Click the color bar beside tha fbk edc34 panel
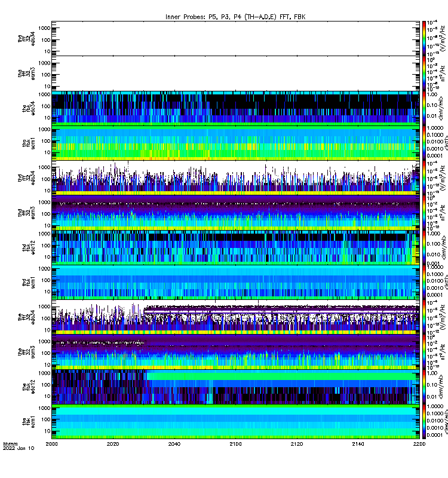 click(424, 108)
